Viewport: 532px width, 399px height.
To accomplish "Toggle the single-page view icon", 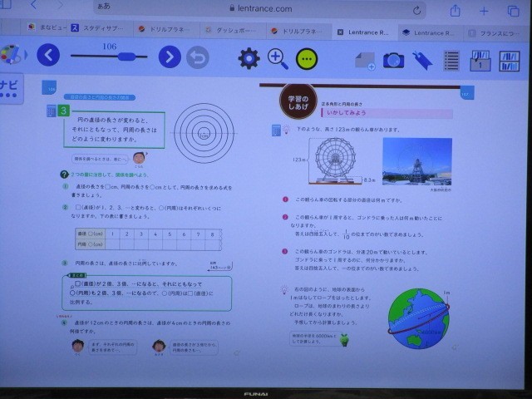I will click(480, 60).
